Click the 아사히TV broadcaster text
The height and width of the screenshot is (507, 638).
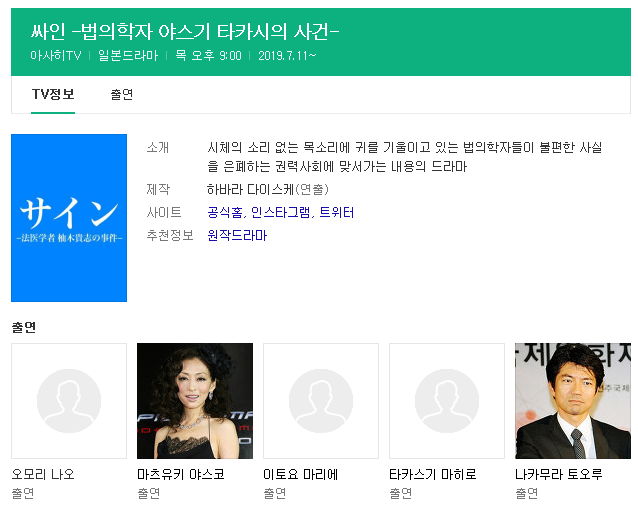coord(56,55)
